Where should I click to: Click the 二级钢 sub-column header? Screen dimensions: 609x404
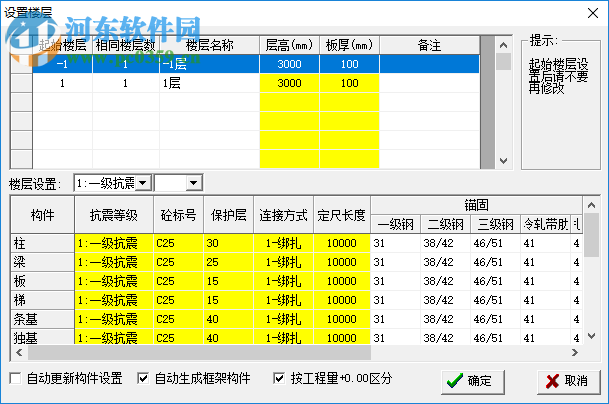[445, 224]
